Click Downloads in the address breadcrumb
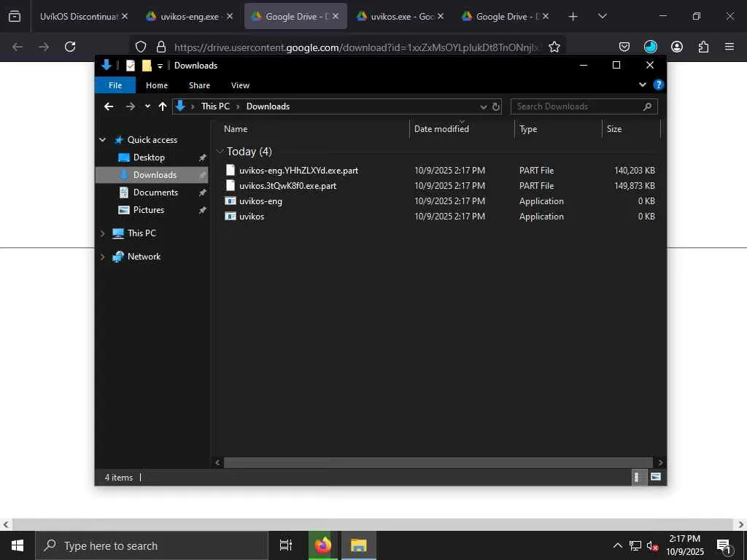Viewport: 747px width, 560px height. [268, 106]
